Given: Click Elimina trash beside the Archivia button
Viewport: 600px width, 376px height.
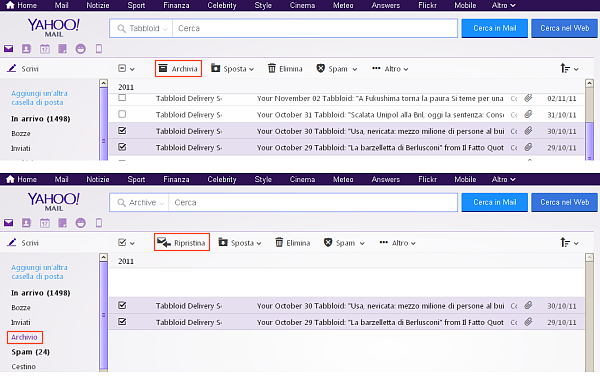Looking at the screenshot, I should coord(285,69).
